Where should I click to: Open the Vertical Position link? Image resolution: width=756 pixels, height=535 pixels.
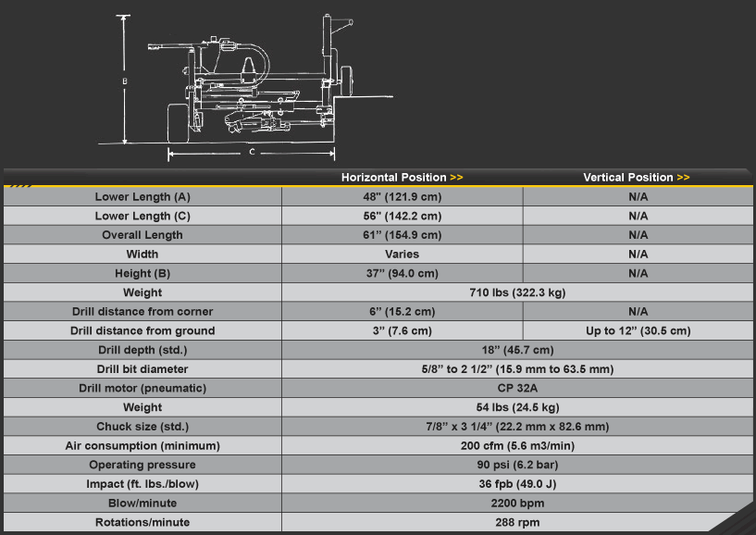point(636,178)
